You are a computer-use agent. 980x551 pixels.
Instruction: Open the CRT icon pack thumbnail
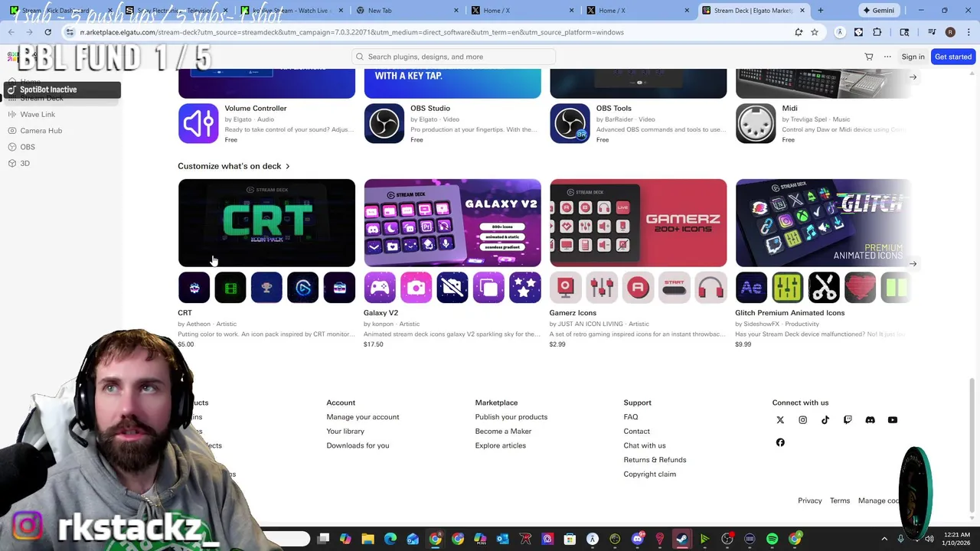pos(266,223)
